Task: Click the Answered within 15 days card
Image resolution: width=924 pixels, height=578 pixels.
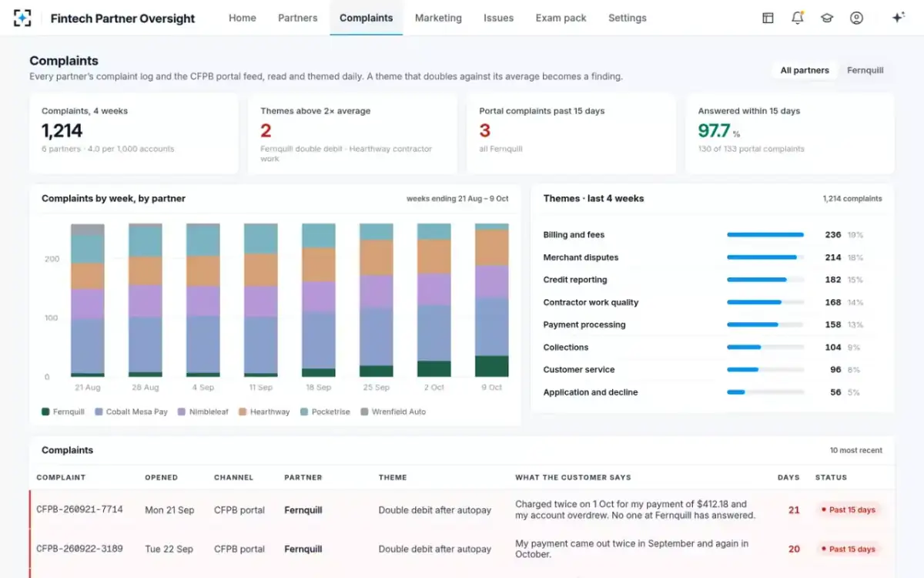Action: pyautogui.click(x=790, y=133)
